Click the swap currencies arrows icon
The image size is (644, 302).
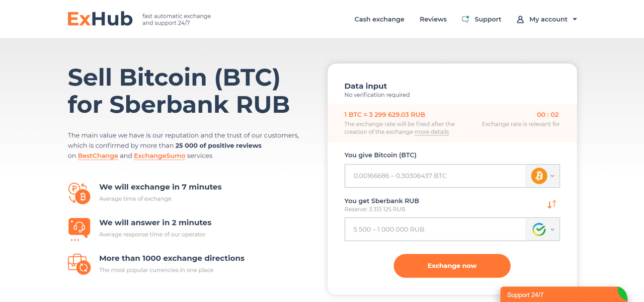pyautogui.click(x=551, y=204)
